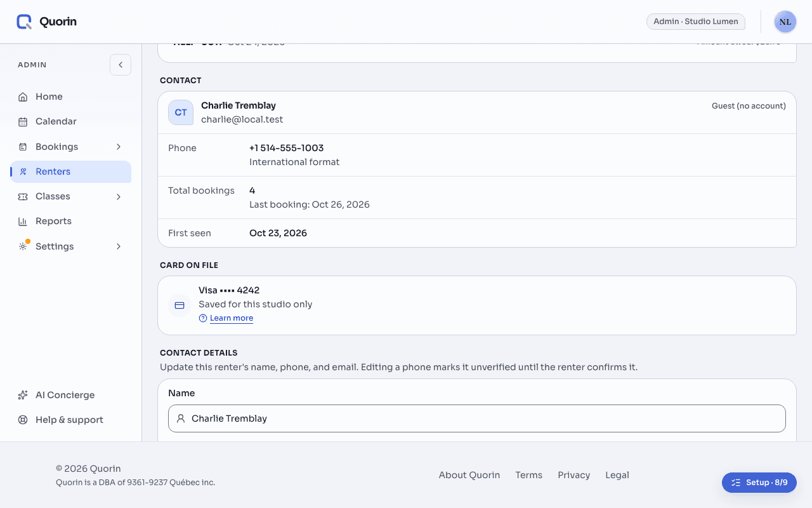Click the question mark help icon
The image size is (812, 508).
tap(203, 318)
